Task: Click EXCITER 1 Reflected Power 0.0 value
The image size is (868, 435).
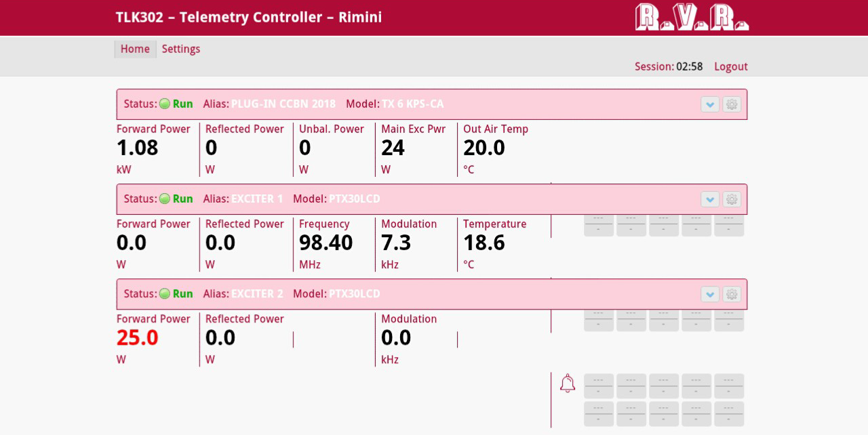Action: pyautogui.click(x=220, y=243)
